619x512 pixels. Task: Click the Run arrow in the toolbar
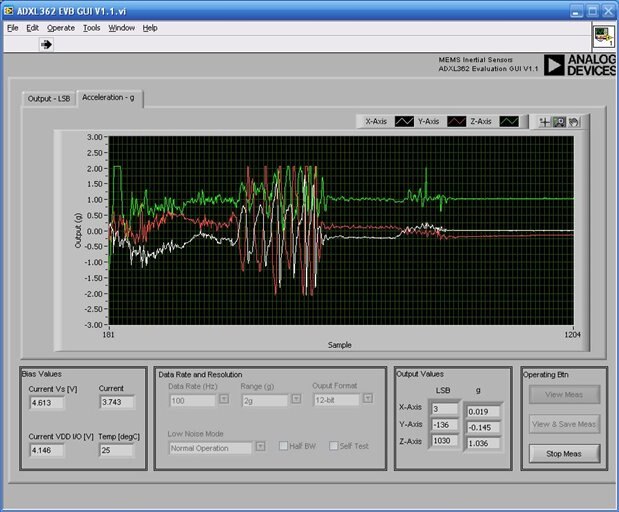click(x=46, y=45)
